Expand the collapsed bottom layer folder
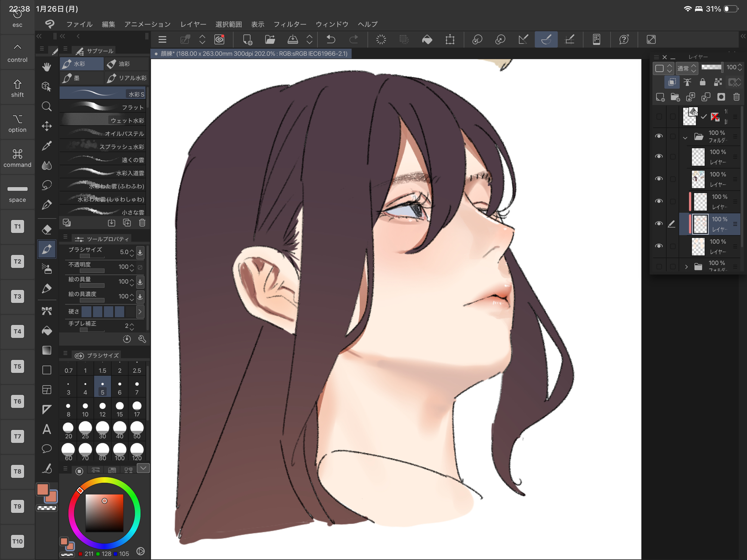 tap(686, 267)
